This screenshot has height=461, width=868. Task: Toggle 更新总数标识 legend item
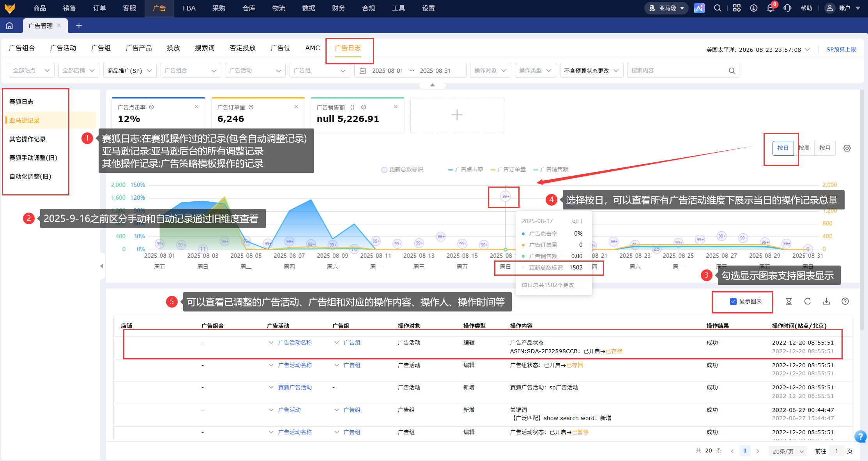[x=402, y=169]
